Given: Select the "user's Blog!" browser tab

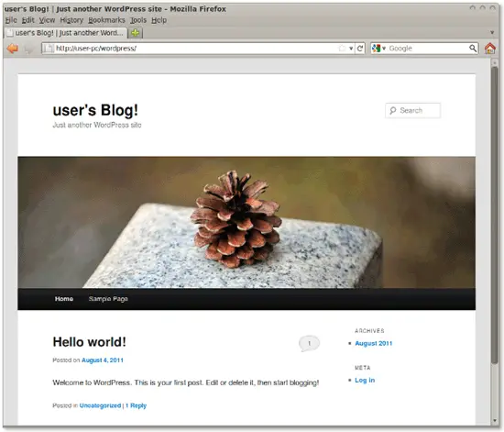Looking at the screenshot, I should pos(66,33).
